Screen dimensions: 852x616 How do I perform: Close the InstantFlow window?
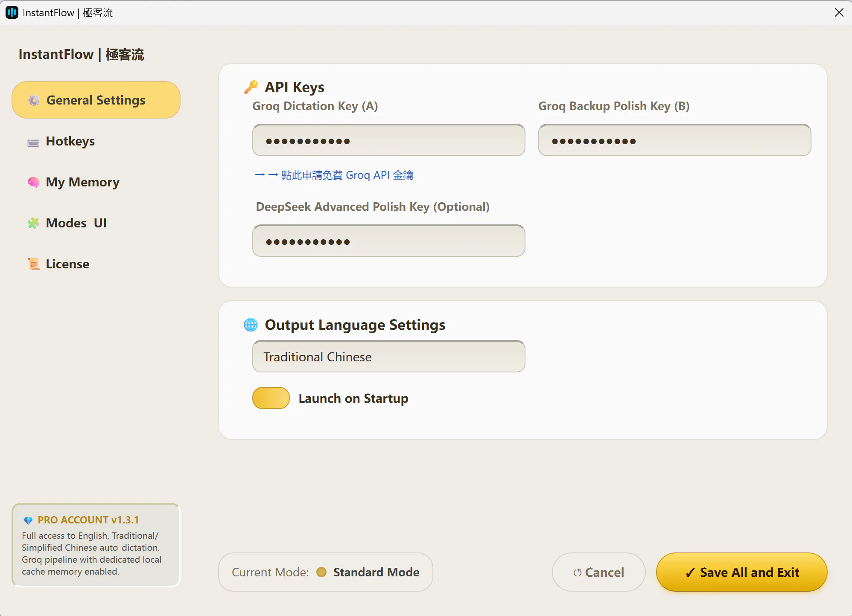[839, 12]
